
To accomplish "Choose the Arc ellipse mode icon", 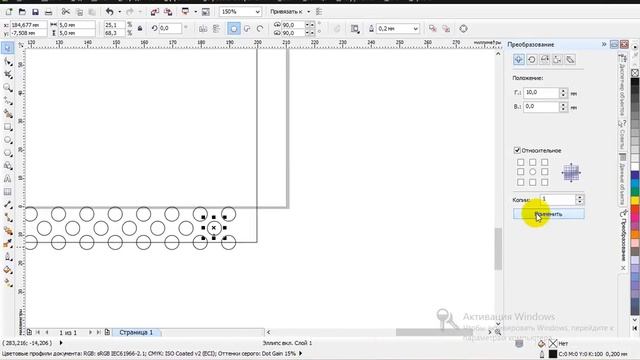I will [260, 29].
